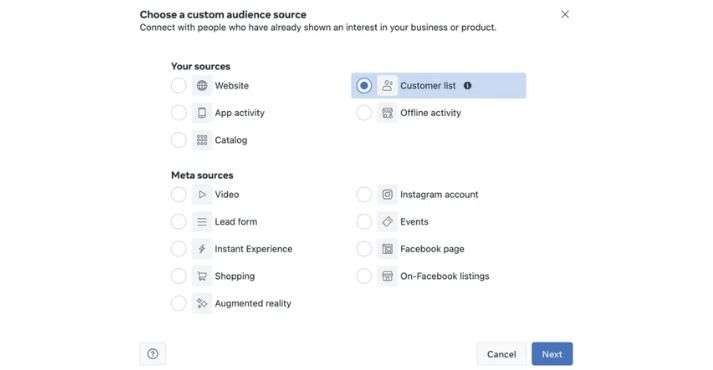Click the App activity label text

(240, 113)
